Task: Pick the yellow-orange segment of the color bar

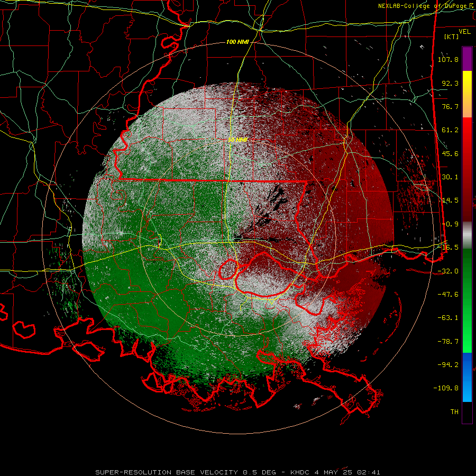Action: 467,94
